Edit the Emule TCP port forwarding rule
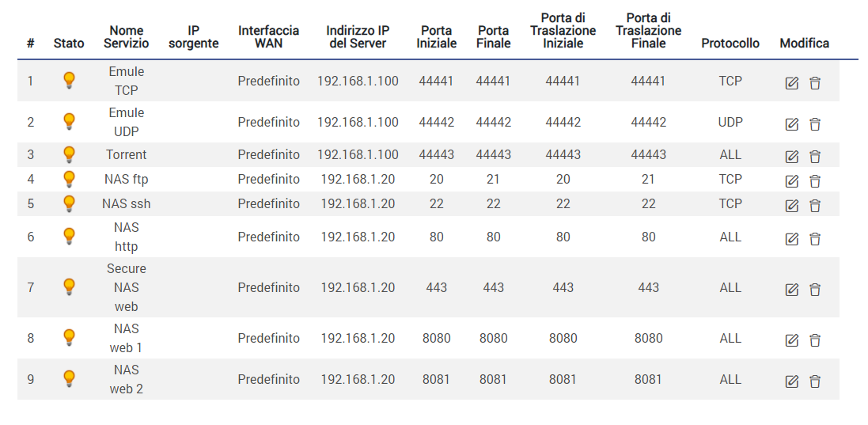 pyautogui.click(x=791, y=82)
